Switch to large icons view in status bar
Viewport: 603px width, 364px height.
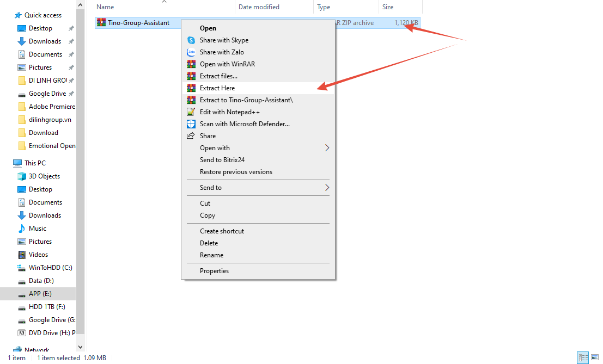pyautogui.click(x=595, y=357)
